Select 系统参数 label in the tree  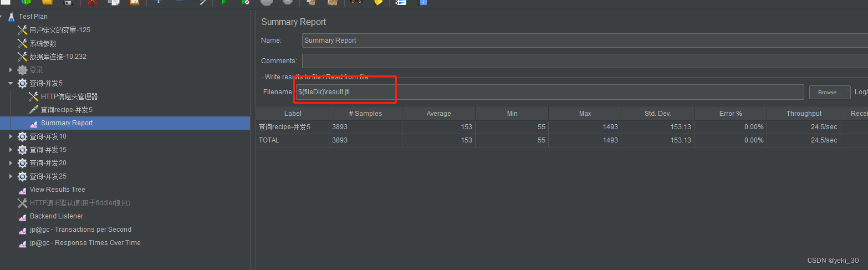tap(43, 43)
